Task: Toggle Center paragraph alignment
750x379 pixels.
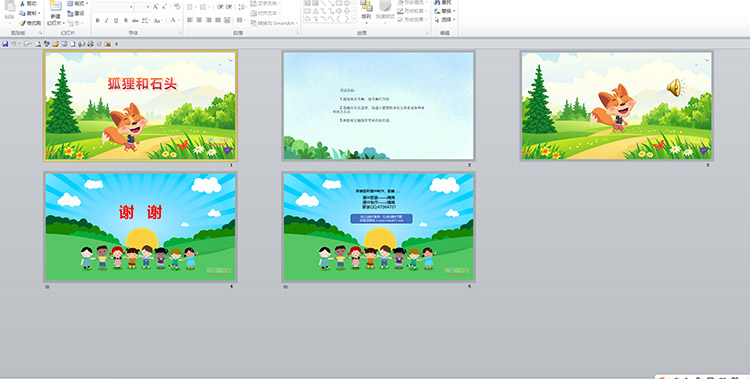Action: 199,20
